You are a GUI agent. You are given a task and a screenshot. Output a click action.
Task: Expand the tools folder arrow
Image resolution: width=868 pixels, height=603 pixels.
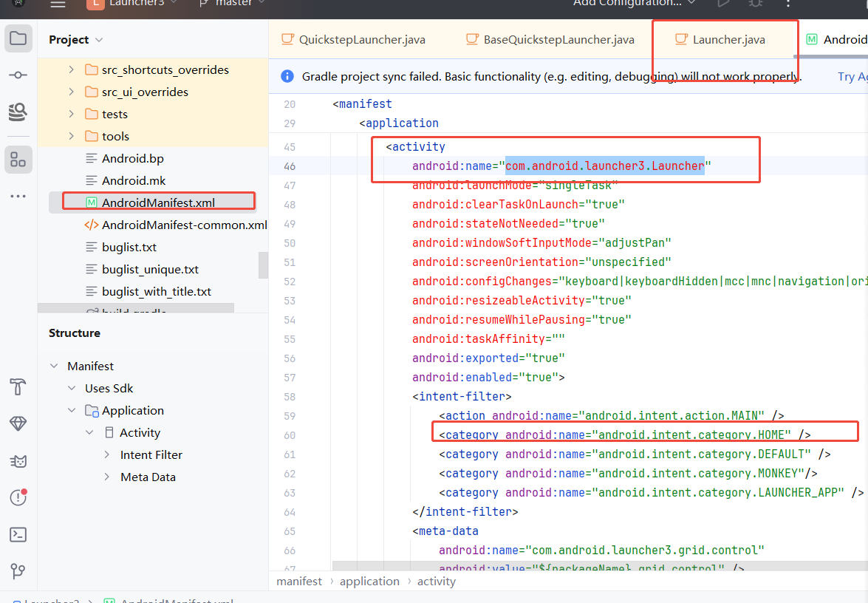click(72, 136)
